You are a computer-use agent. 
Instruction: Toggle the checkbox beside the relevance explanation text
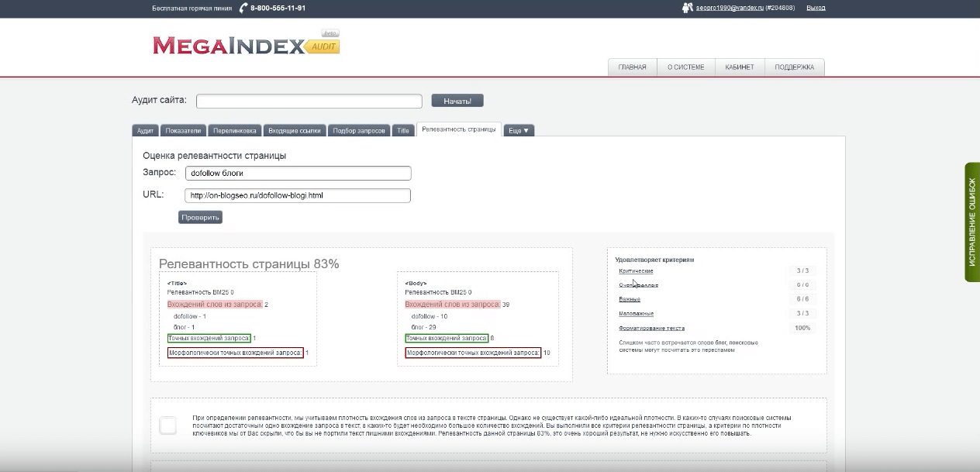(168, 425)
